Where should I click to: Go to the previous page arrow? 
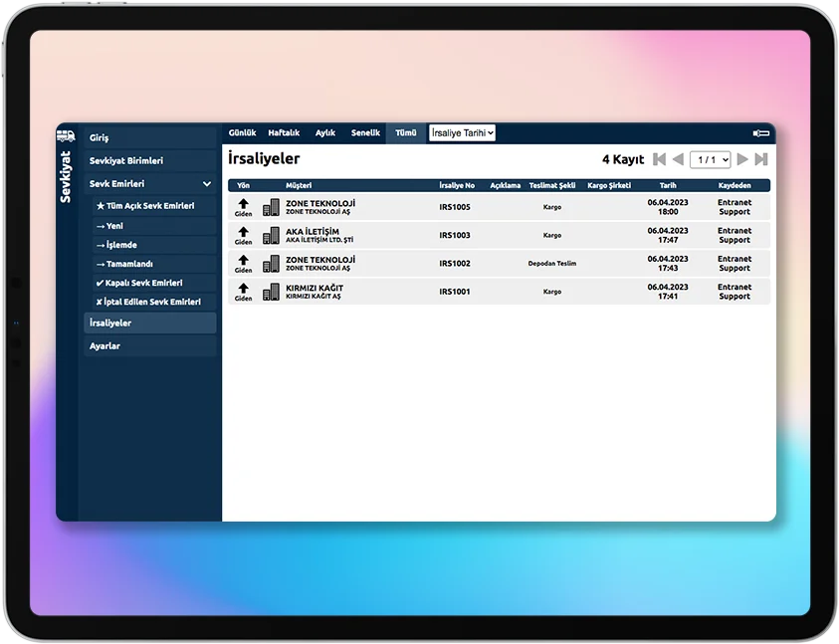click(x=678, y=159)
